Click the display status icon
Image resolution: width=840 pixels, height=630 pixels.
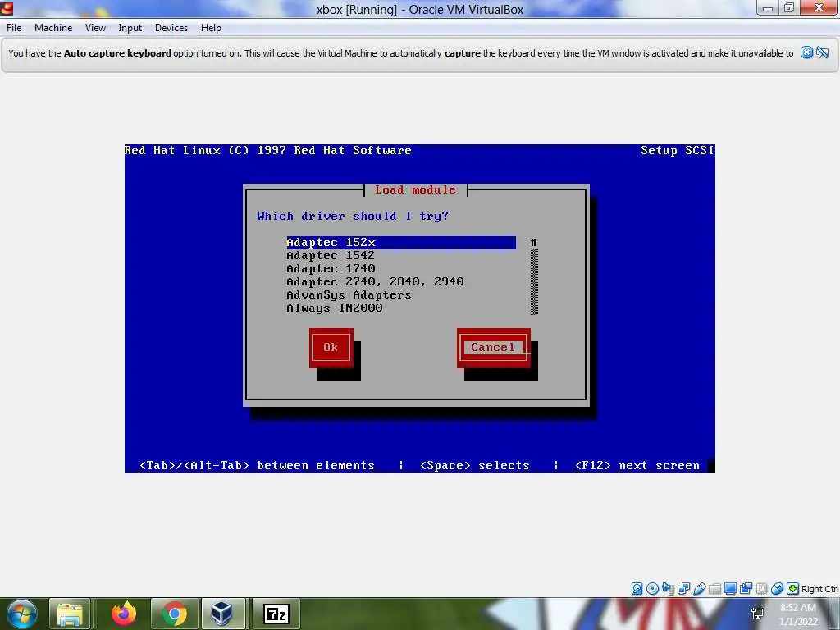pos(730,589)
